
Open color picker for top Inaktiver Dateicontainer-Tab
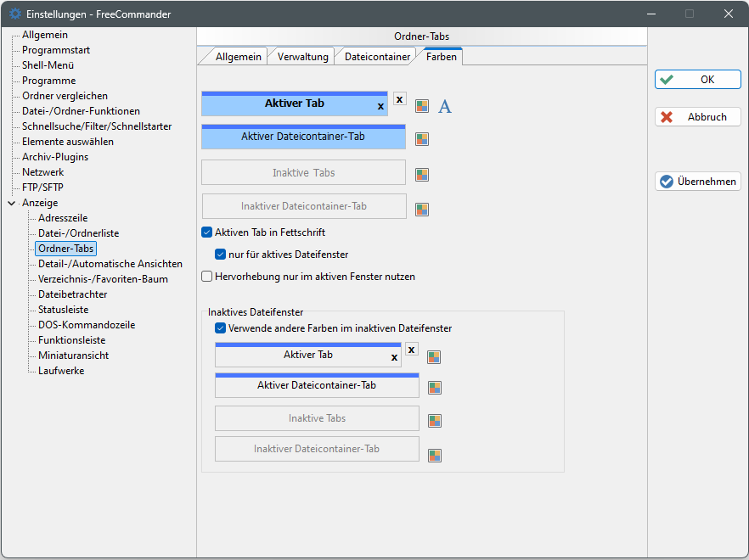422,209
